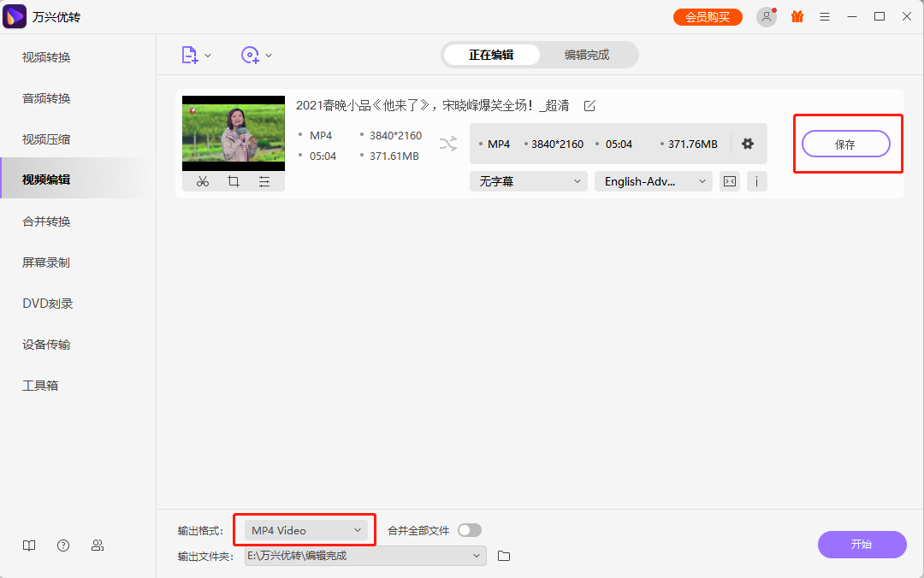The width and height of the screenshot is (924, 578).
Task: Maximize the application window
Action: (880, 16)
